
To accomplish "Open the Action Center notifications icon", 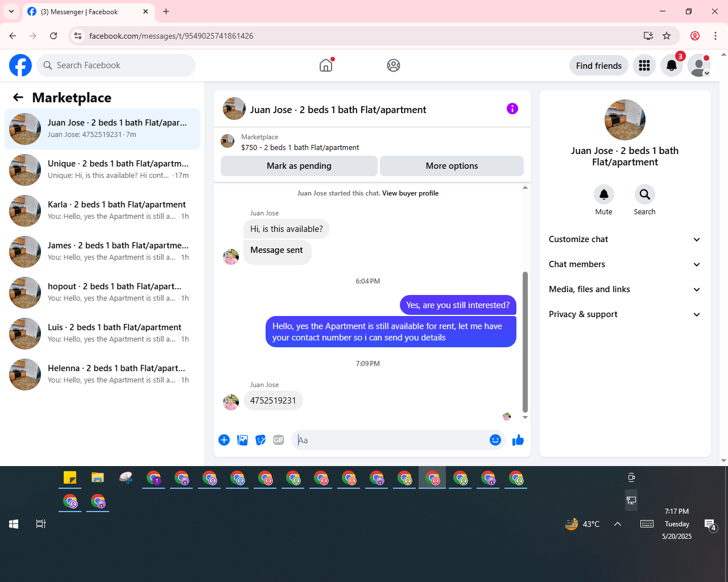I will click(x=710, y=525).
